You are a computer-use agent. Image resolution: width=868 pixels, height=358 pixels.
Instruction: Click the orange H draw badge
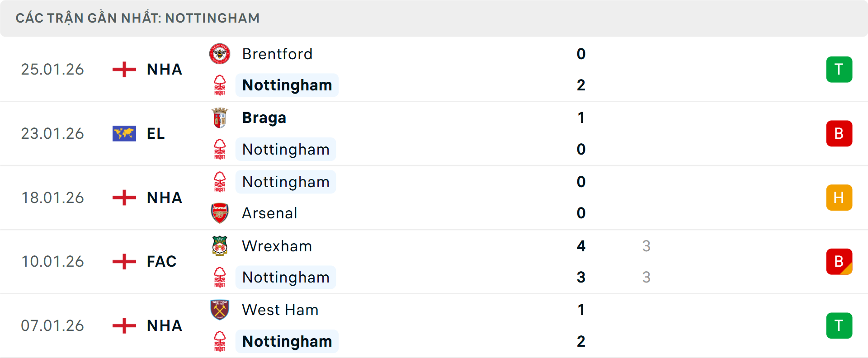839,198
